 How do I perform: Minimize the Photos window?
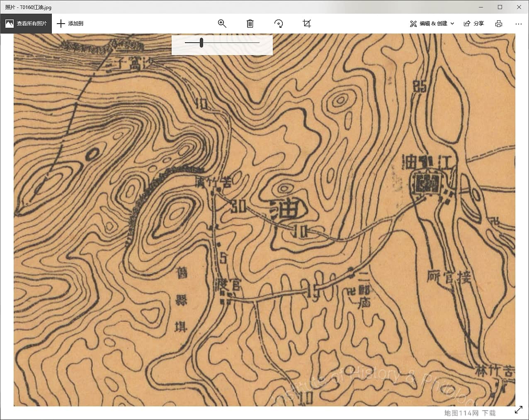click(x=481, y=7)
